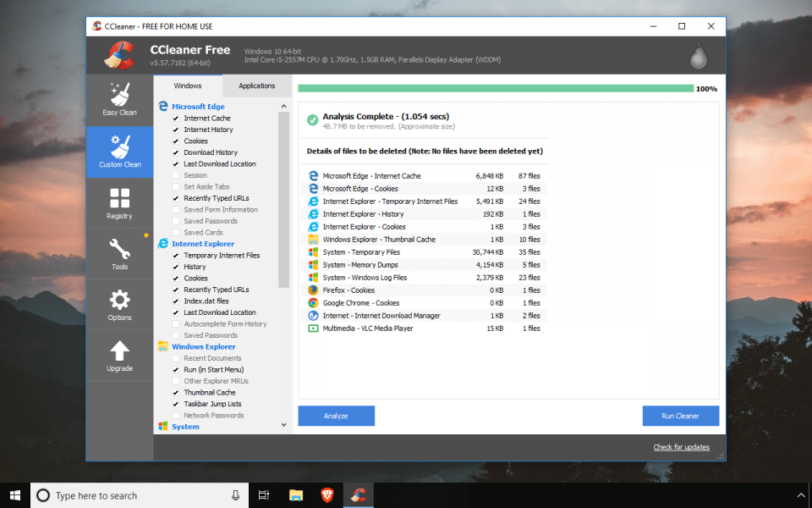Click the Google Chrome icon in results
The image size is (812, 508).
pyautogui.click(x=313, y=303)
